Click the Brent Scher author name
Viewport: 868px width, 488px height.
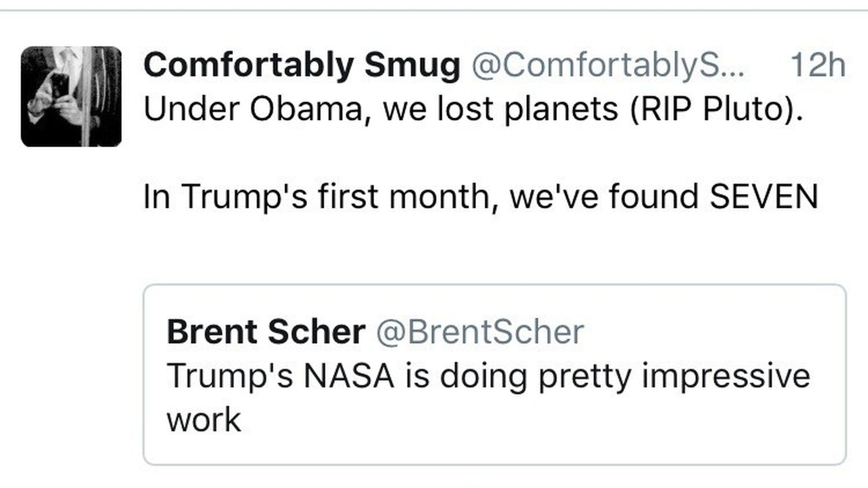click(266, 333)
